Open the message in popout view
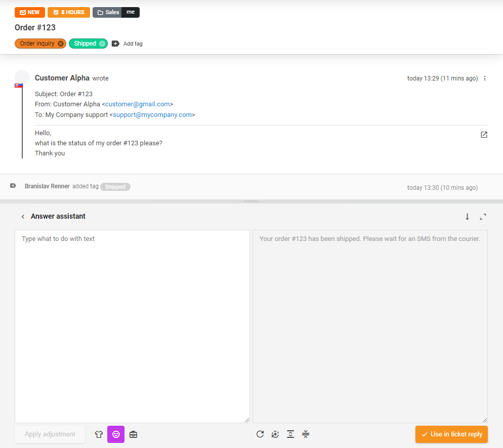Screen dimensions: 503x448 (x=484, y=135)
